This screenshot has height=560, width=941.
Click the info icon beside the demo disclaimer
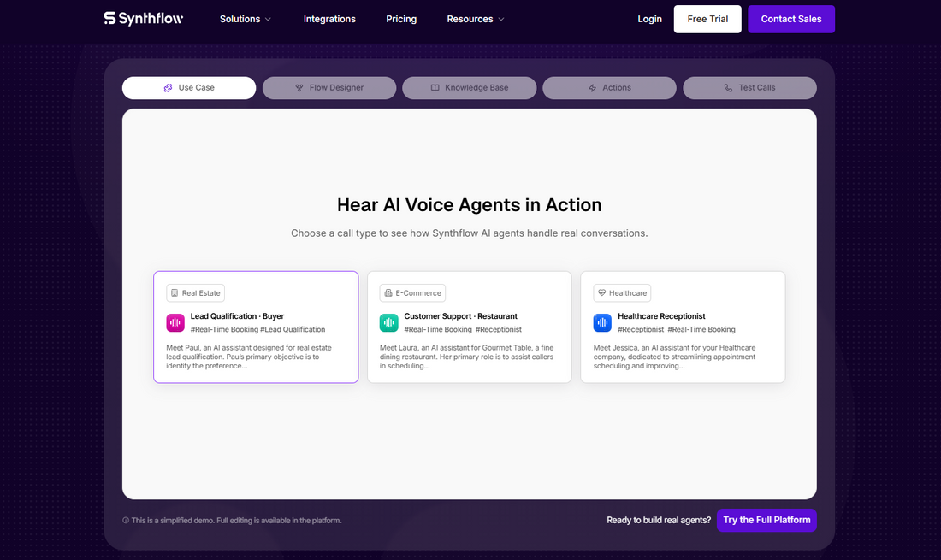click(x=125, y=520)
